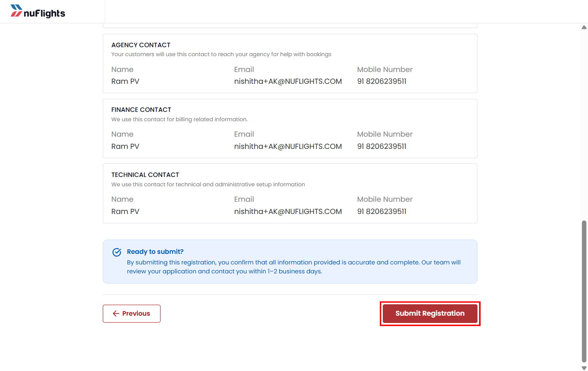The width and height of the screenshot is (588, 371).
Task: Click the vertical scrollbar thumb
Action: click(584, 291)
